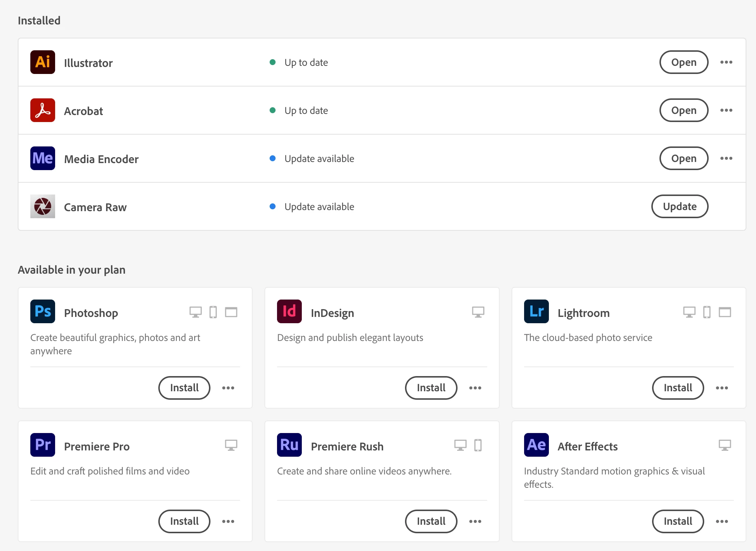Click the Media Encoder app icon

click(43, 158)
